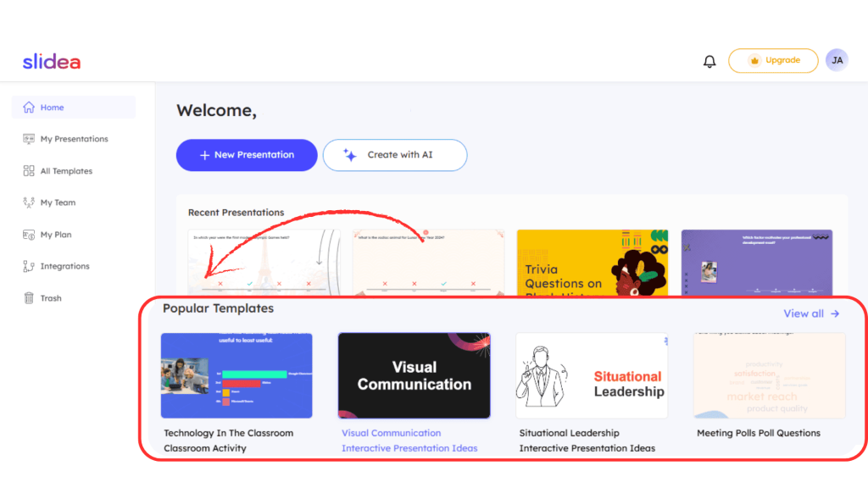Viewport: 868px width, 488px height.
Task: Click the notification bell icon
Action: click(709, 61)
